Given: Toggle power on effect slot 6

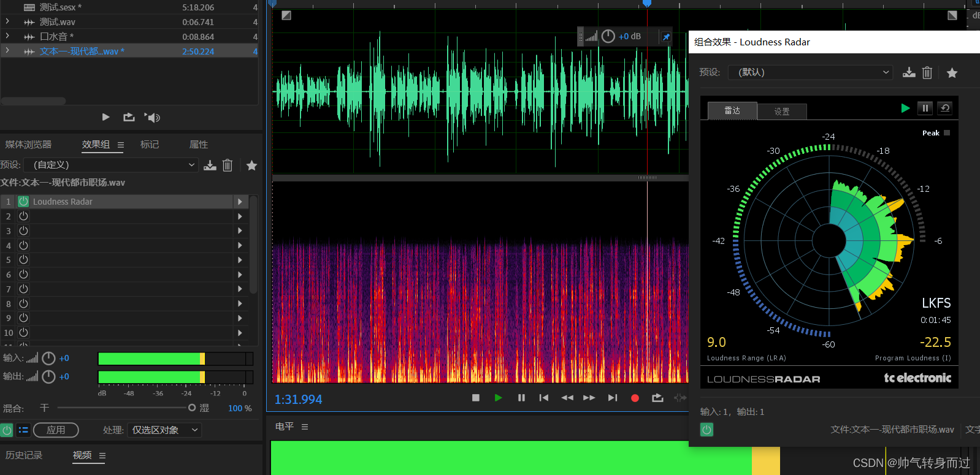Looking at the screenshot, I should 23,274.
